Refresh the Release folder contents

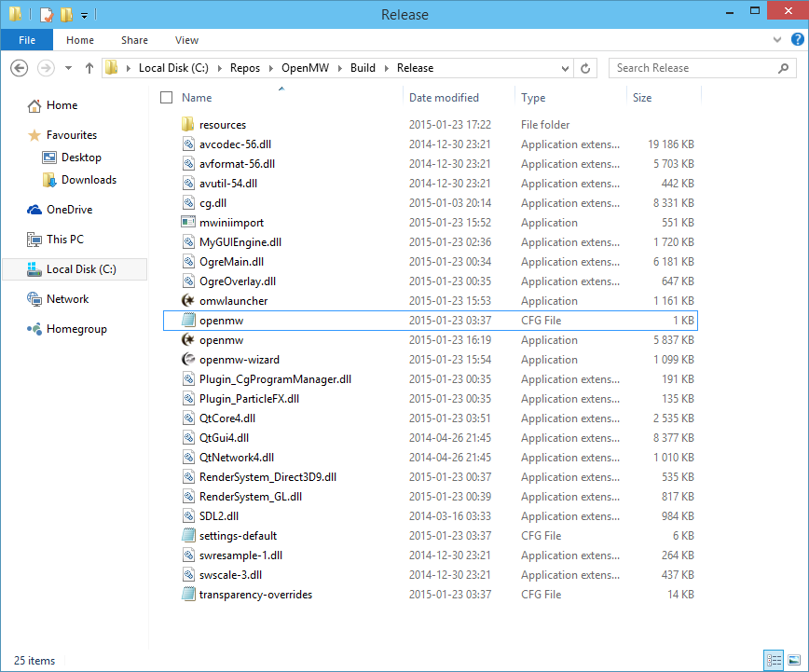tap(586, 67)
